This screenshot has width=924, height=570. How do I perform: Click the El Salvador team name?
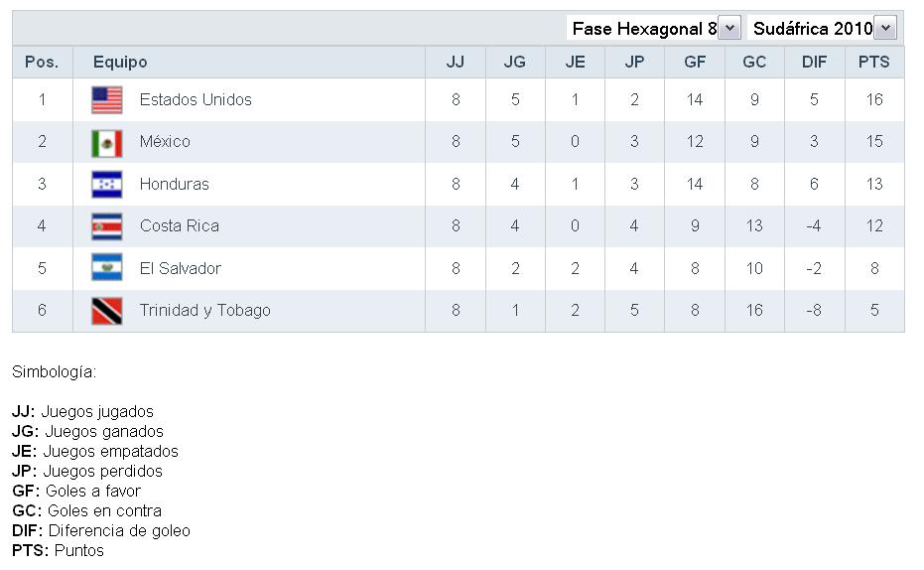point(181,268)
